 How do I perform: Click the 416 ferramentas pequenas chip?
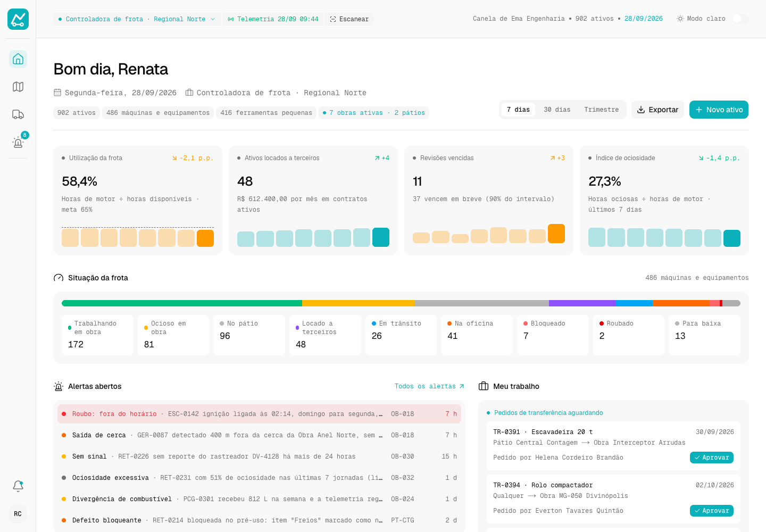point(267,113)
